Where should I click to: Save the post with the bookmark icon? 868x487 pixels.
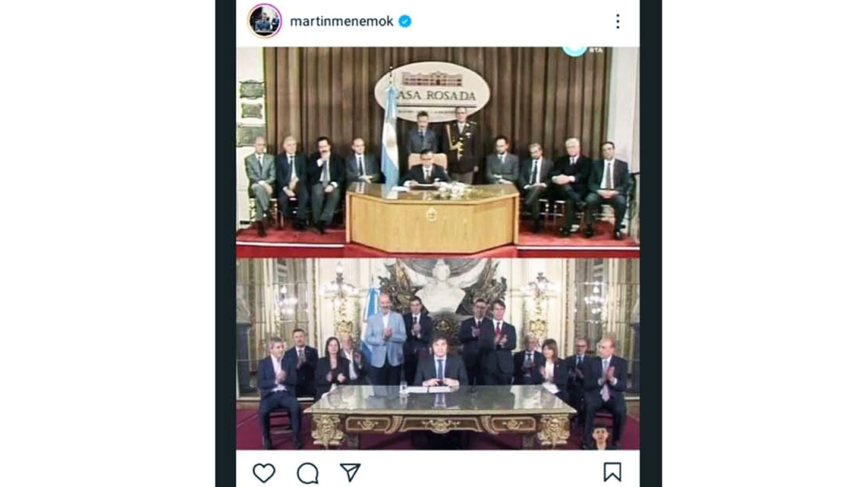click(x=612, y=472)
